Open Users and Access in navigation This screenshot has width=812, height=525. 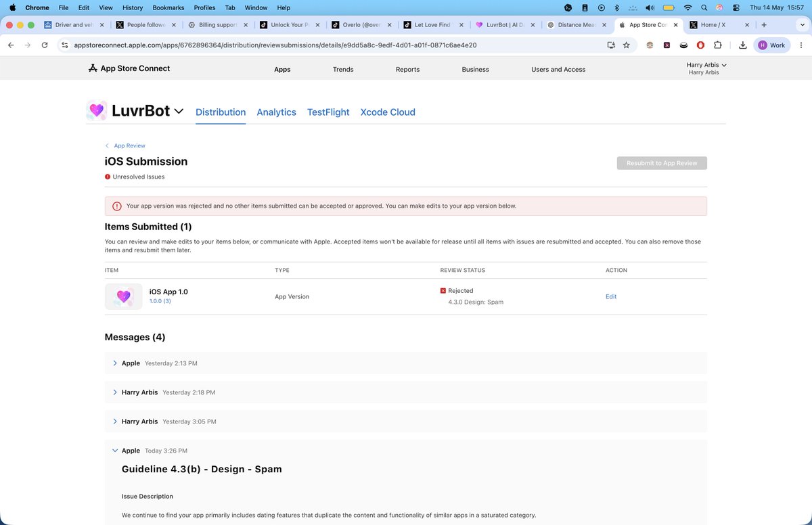[x=558, y=69]
